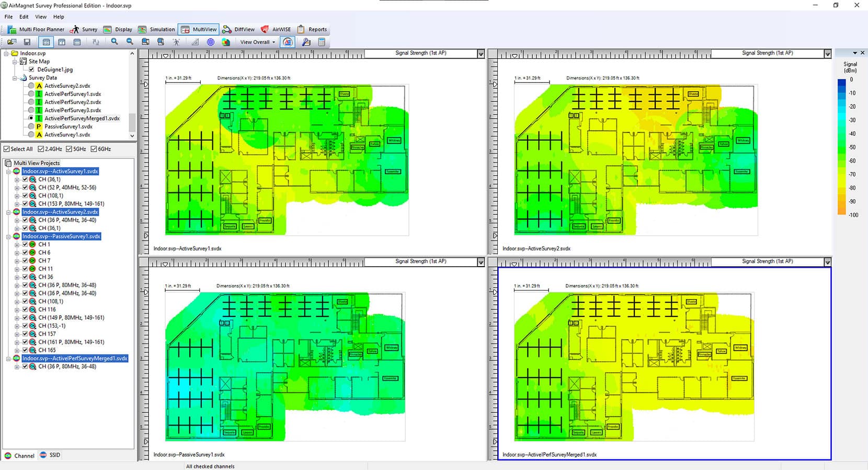Image resolution: width=868 pixels, height=470 pixels.
Task: Select radio button for ActivelPerfSurvey1.svdx
Action: click(x=31, y=94)
